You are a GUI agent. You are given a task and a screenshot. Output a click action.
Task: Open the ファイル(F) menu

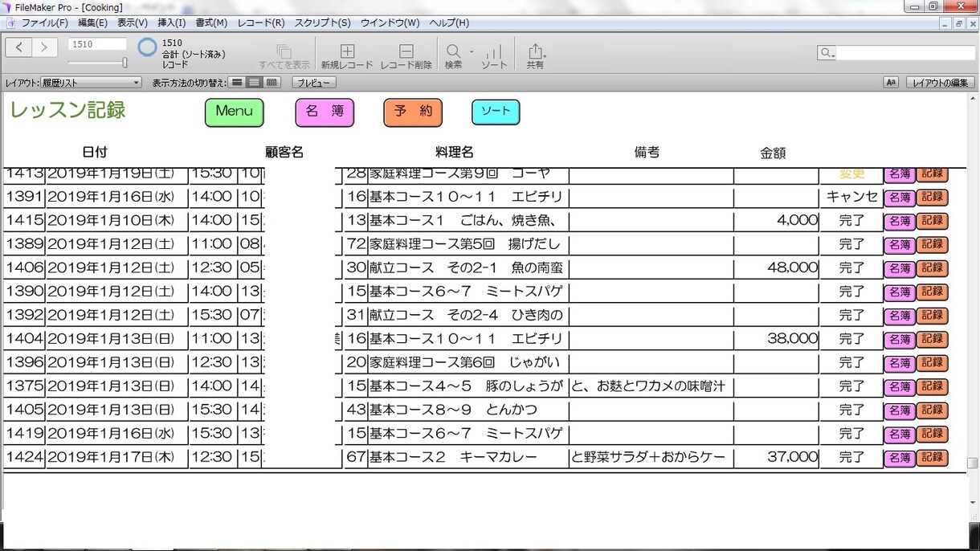click(x=44, y=22)
